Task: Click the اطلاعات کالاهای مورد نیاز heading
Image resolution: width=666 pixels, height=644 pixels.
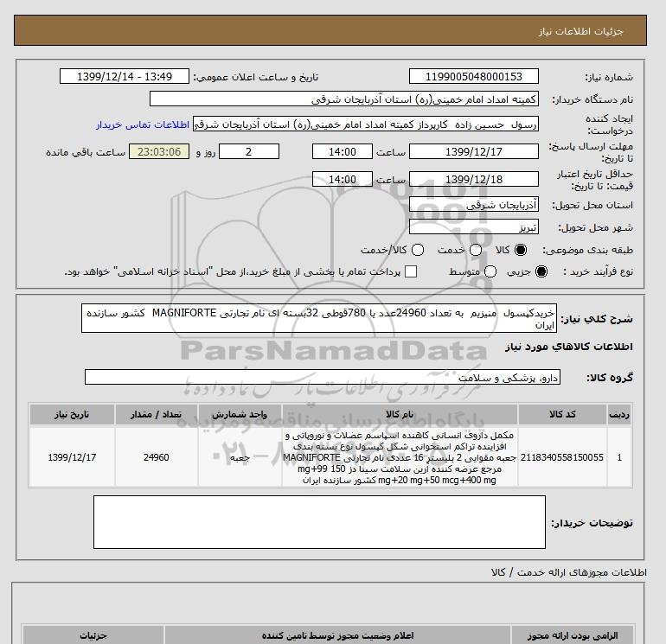Action: tap(569, 347)
